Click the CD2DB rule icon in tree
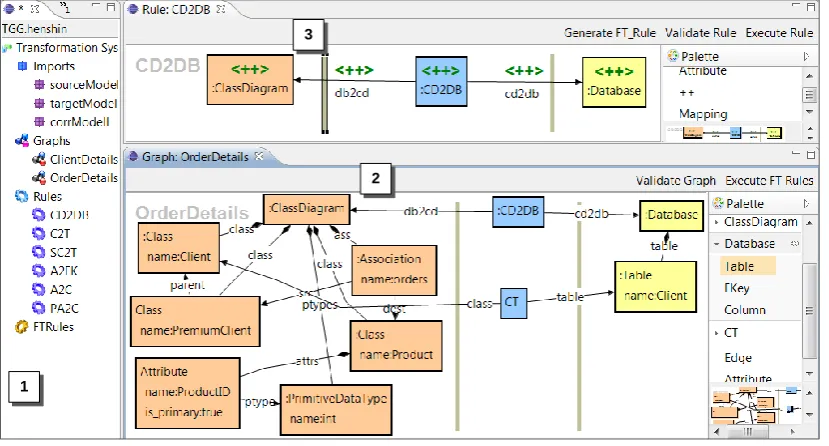 click(x=39, y=215)
